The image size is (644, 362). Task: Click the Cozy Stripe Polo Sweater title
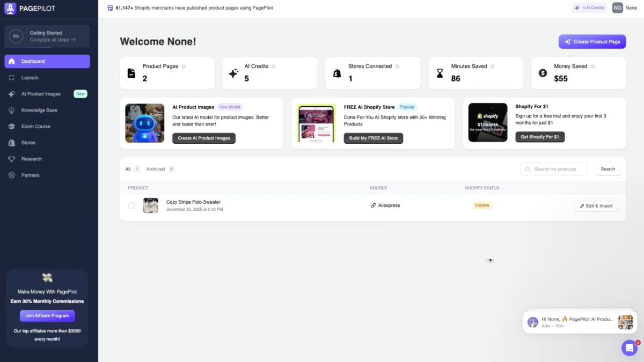pyautogui.click(x=193, y=202)
